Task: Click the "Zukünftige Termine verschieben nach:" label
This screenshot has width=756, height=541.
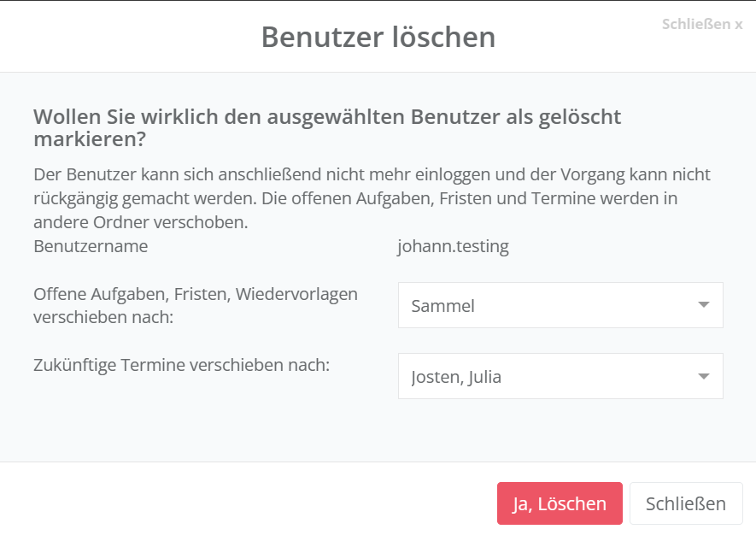Action: pyautogui.click(x=181, y=365)
